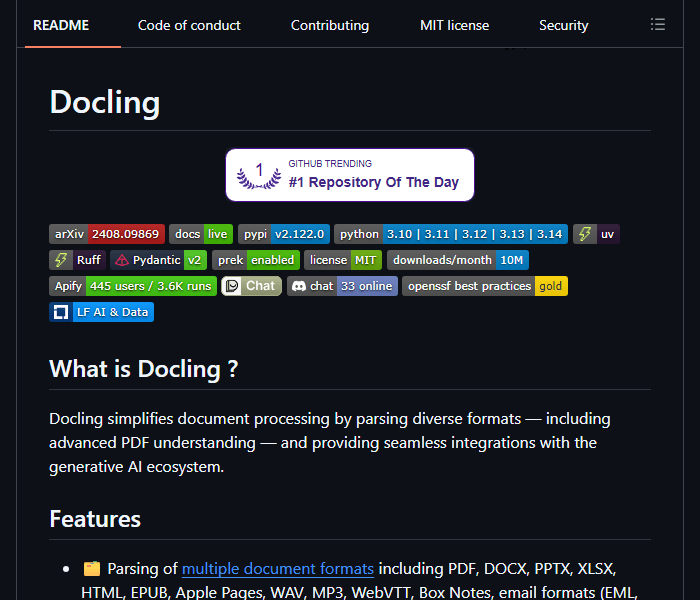Open the Apify users and runs badge
Screen dimensions: 700x600
[x=133, y=286]
